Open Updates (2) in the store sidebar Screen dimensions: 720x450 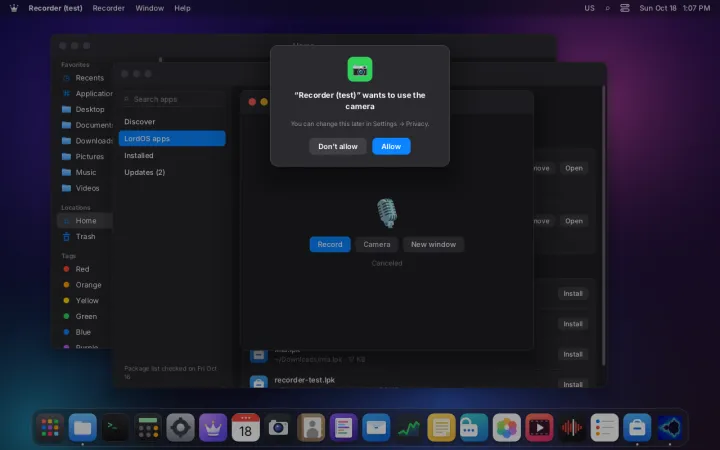(x=172, y=173)
